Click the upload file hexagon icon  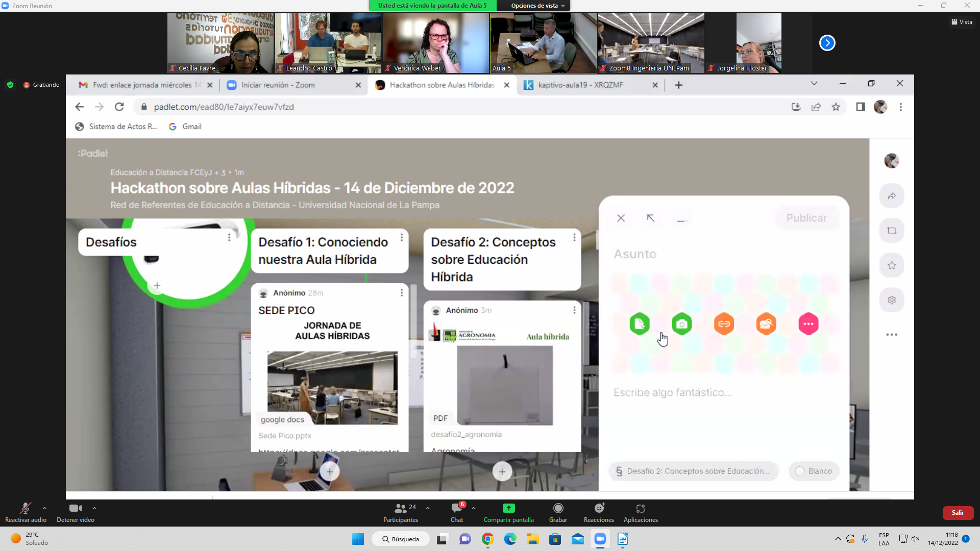tap(639, 324)
